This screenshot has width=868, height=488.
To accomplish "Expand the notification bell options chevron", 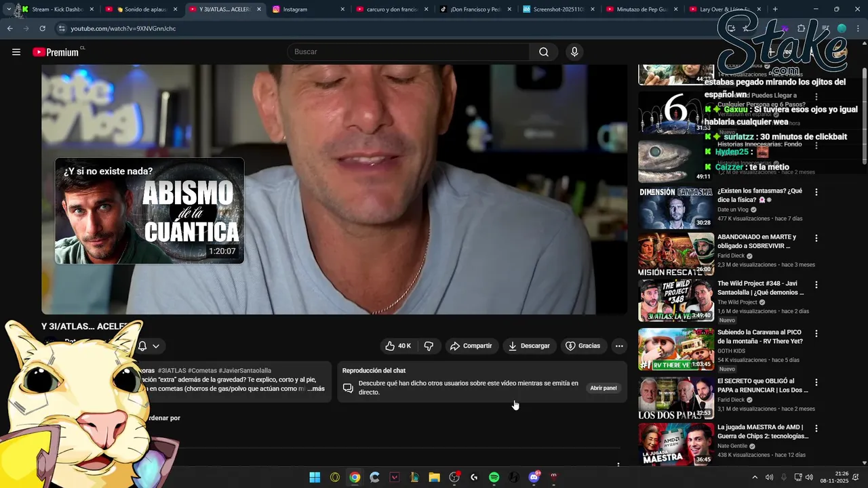I will (156, 346).
